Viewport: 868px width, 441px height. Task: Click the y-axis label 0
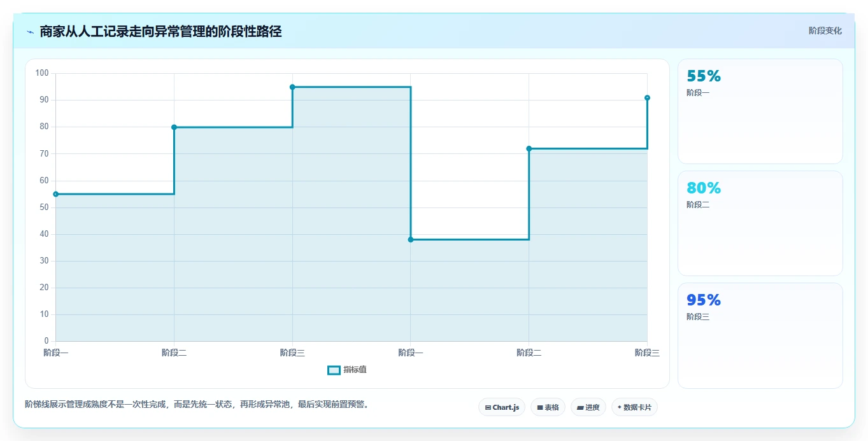tap(46, 341)
